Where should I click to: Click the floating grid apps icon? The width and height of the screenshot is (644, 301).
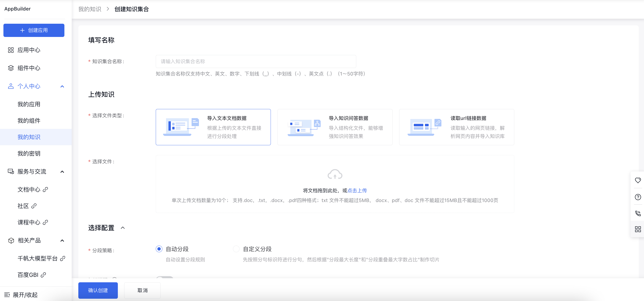(638, 229)
